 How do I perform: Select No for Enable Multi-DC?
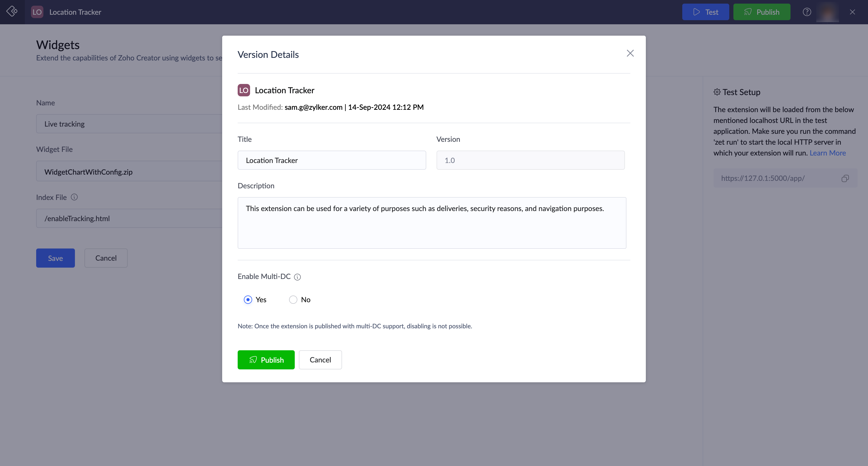[x=293, y=300]
